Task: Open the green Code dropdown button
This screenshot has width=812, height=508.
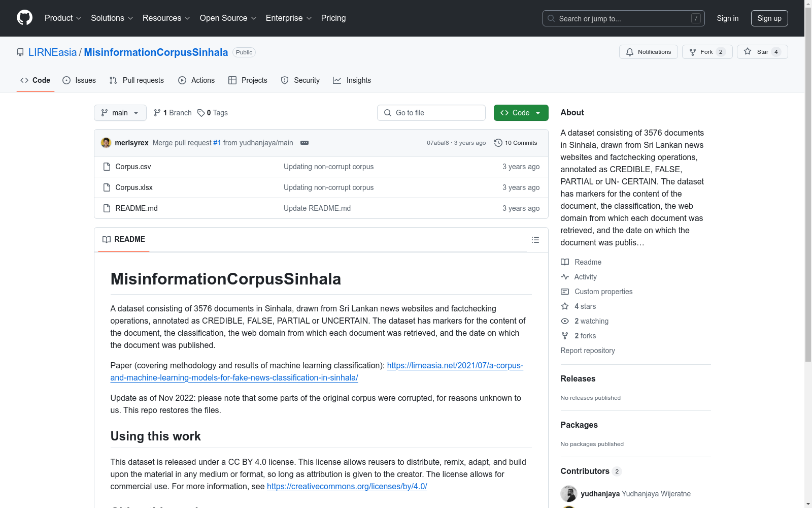Action: [x=521, y=113]
